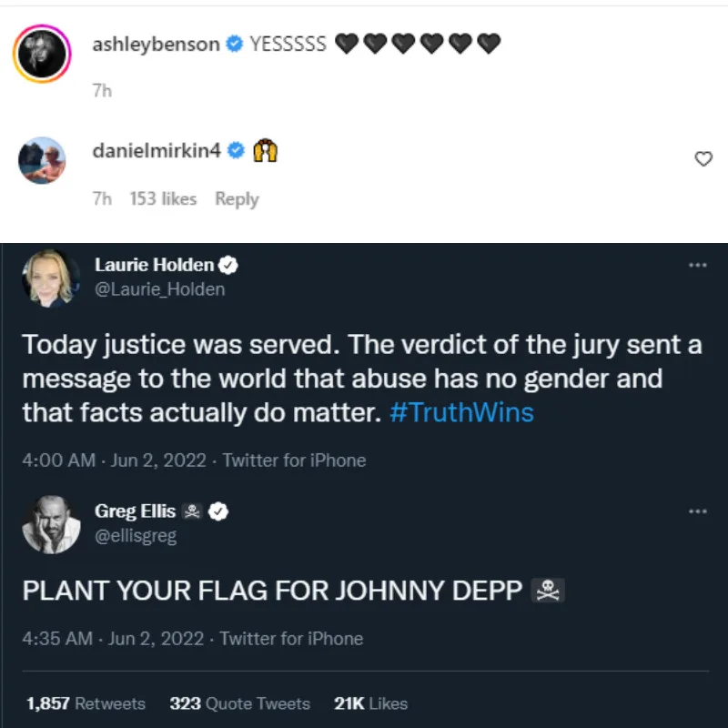Open more options on Laurie Holden's tweet

(x=697, y=266)
